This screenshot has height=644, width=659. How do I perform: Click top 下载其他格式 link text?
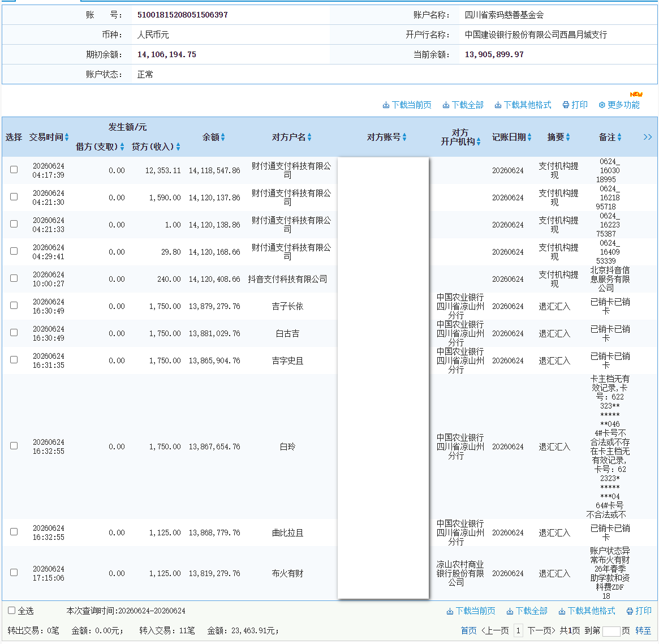(527, 105)
